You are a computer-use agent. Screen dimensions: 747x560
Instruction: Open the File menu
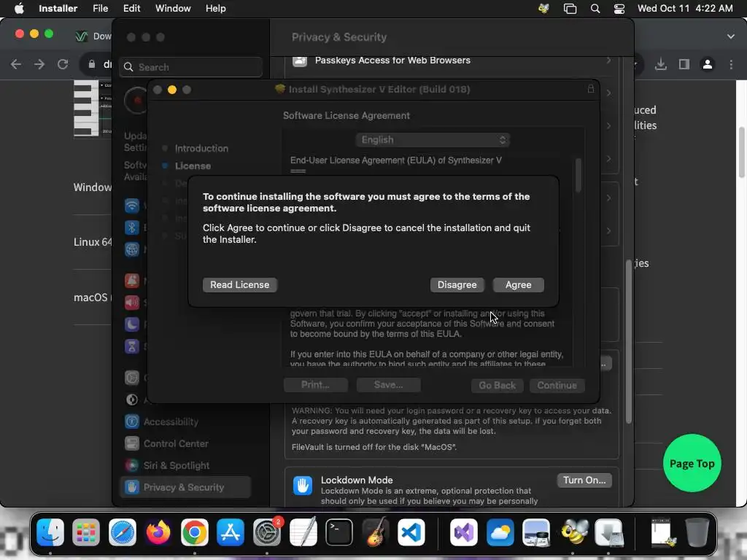tap(100, 9)
